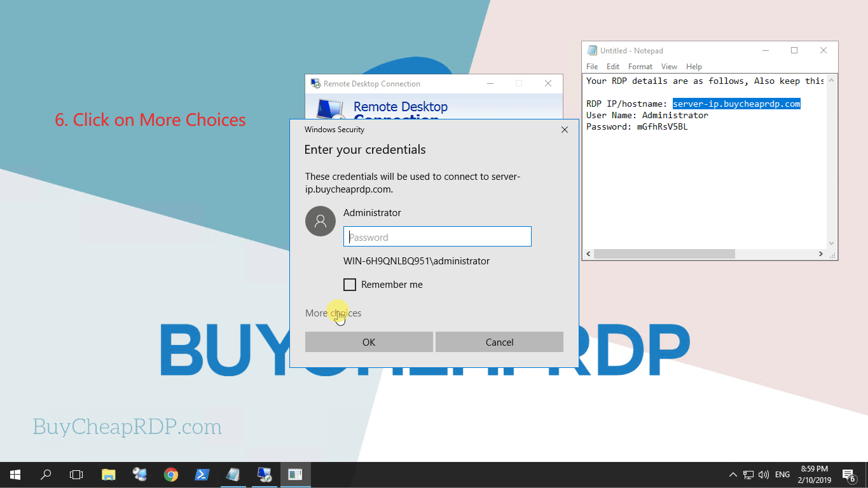Close the Windows Security dialog
The image size is (868, 488).
tap(564, 130)
